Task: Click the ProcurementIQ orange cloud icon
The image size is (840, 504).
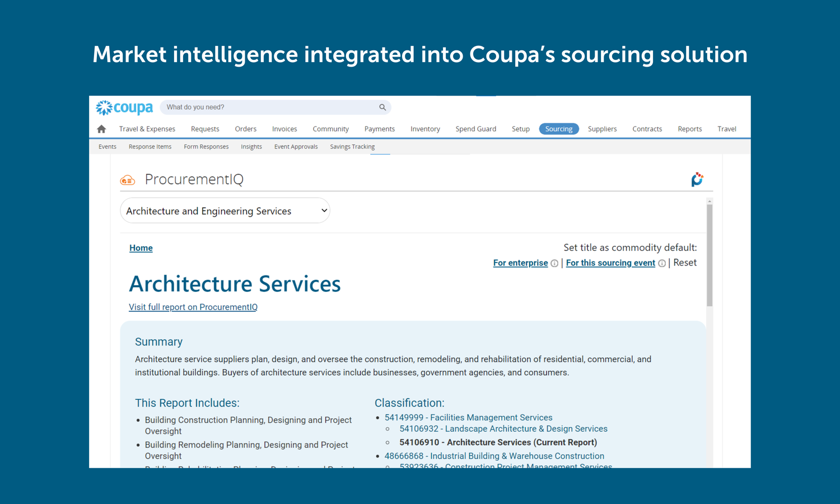Action: (128, 180)
